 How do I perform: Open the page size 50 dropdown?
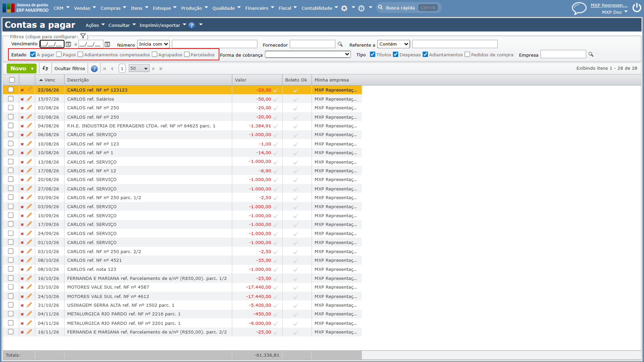(x=139, y=68)
